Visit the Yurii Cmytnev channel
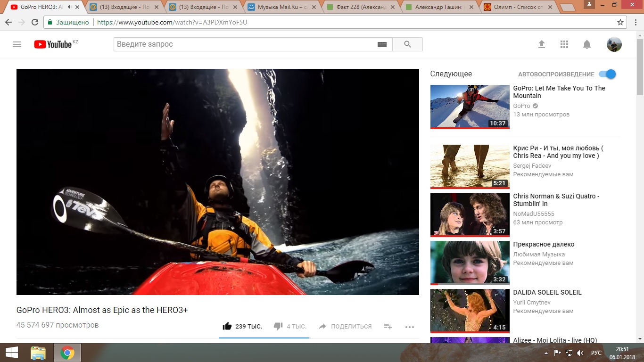Image resolution: width=644 pixels, height=362 pixels. pyautogui.click(x=532, y=303)
